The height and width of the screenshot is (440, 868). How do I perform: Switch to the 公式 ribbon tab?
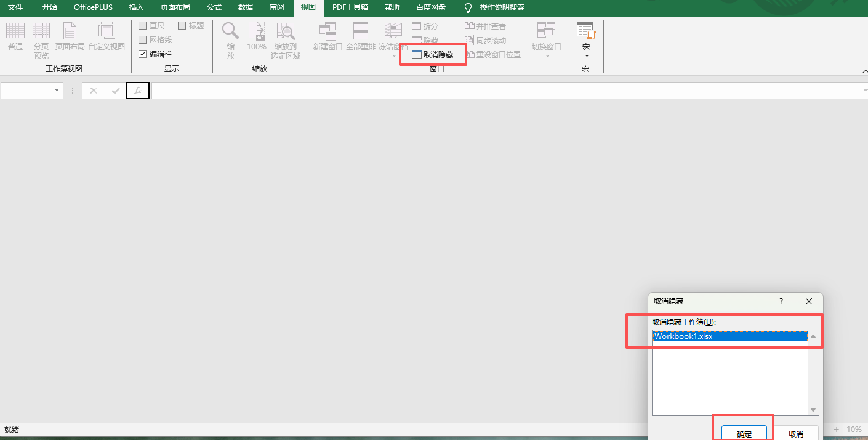point(214,8)
